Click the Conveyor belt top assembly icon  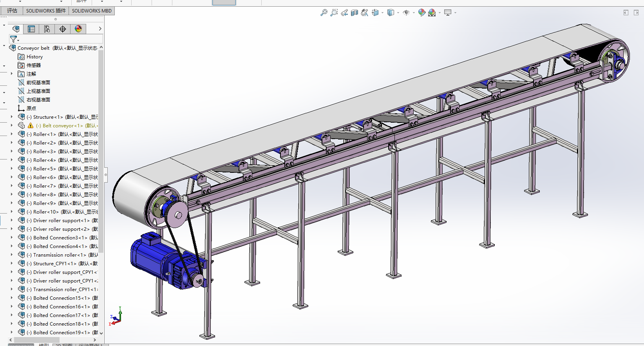tap(13, 48)
